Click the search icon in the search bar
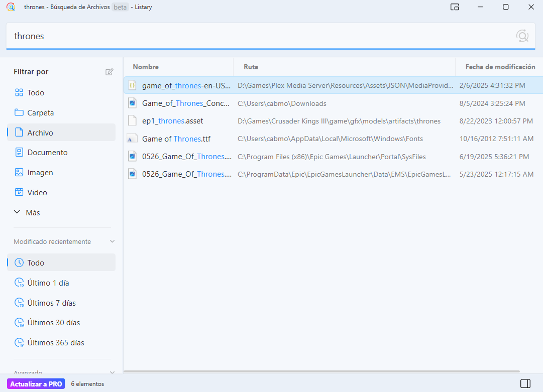 point(522,36)
